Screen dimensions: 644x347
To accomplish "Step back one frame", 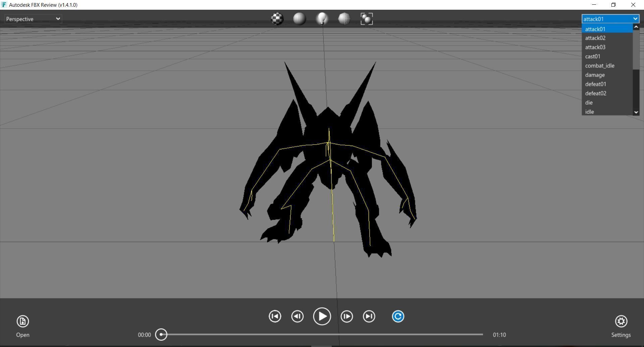I will [297, 316].
